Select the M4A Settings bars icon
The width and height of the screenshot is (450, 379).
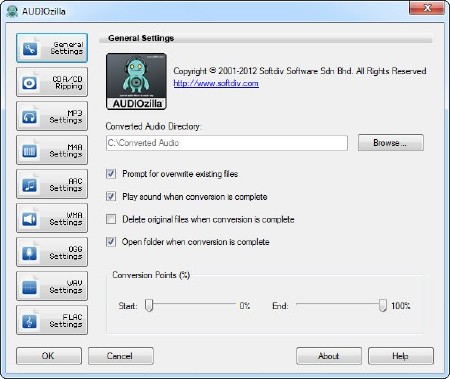(x=30, y=151)
